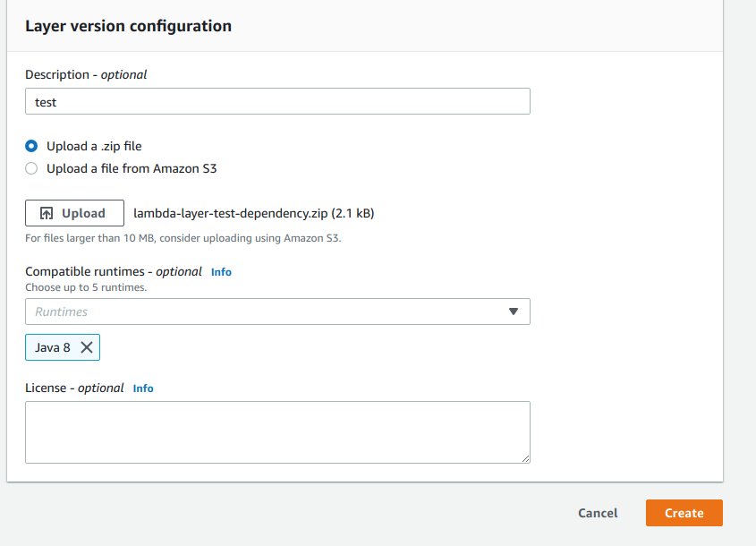The image size is (756, 546).
Task: Click the Layer version configuration heading
Action: point(128,26)
